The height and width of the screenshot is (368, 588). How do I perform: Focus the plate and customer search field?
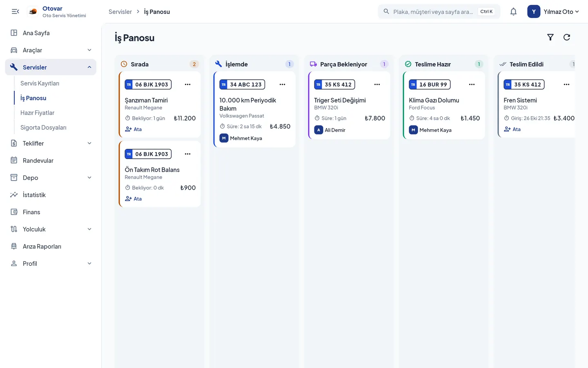point(439,11)
